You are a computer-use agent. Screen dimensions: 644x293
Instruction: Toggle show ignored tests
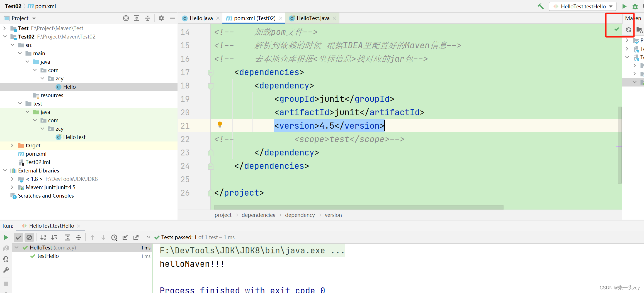click(29, 237)
